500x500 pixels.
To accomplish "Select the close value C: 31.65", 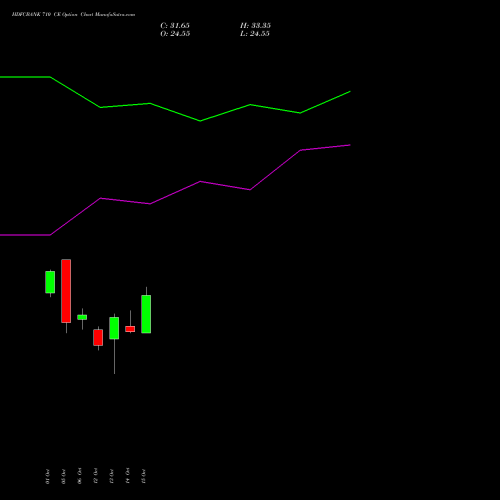I will tap(175, 26).
